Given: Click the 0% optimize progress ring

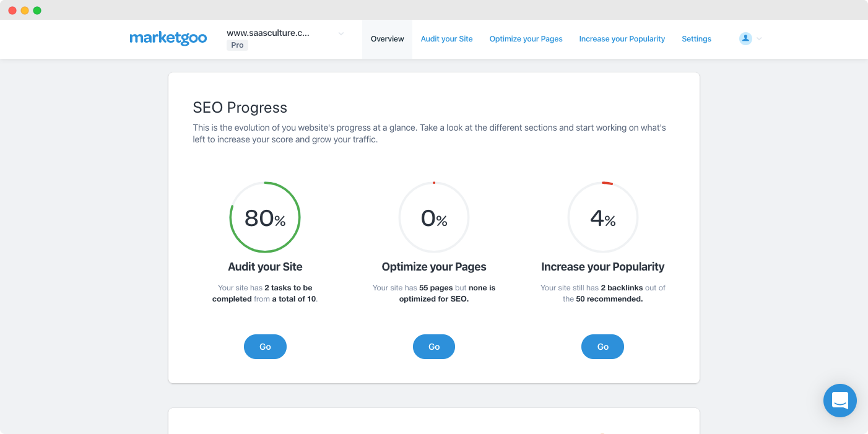Looking at the screenshot, I should [434, 217].
